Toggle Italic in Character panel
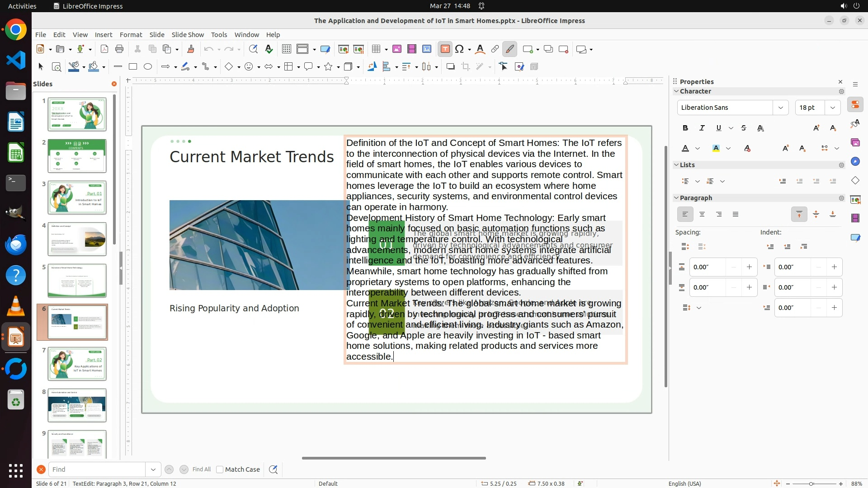The height and width of the screenshot is (488, 868). coord(702,128)
